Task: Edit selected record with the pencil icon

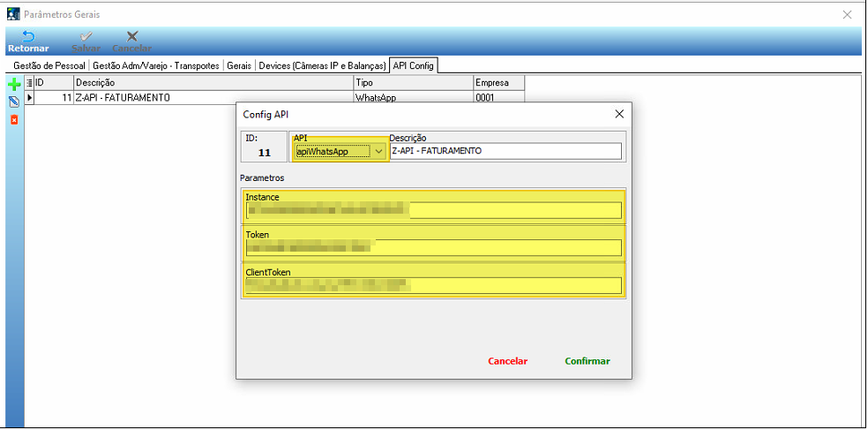Action: click(x=14, y=102)
